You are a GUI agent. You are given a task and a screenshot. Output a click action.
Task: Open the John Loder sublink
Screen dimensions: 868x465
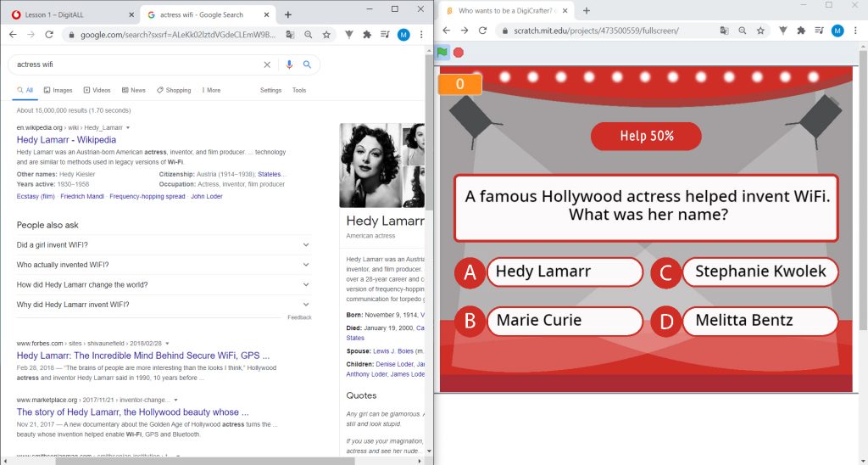click(x=207, y=196)
